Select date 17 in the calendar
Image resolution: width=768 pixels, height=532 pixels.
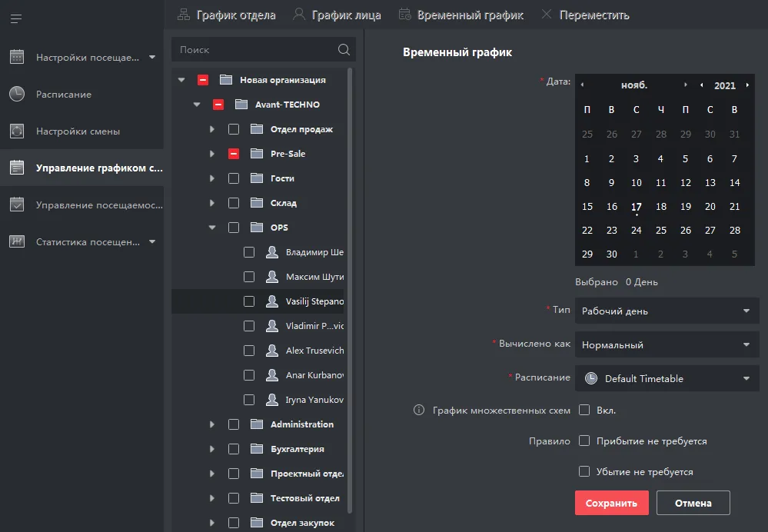[x=636, y=207]
